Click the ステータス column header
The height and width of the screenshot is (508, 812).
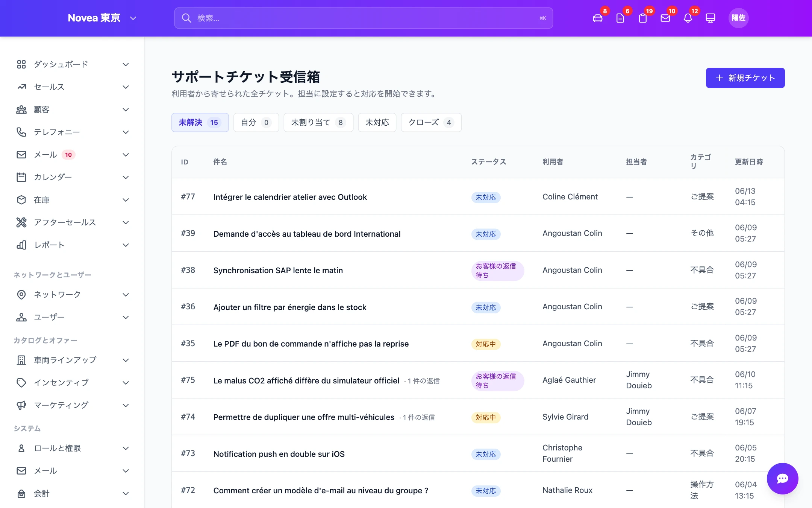(488, 162)
